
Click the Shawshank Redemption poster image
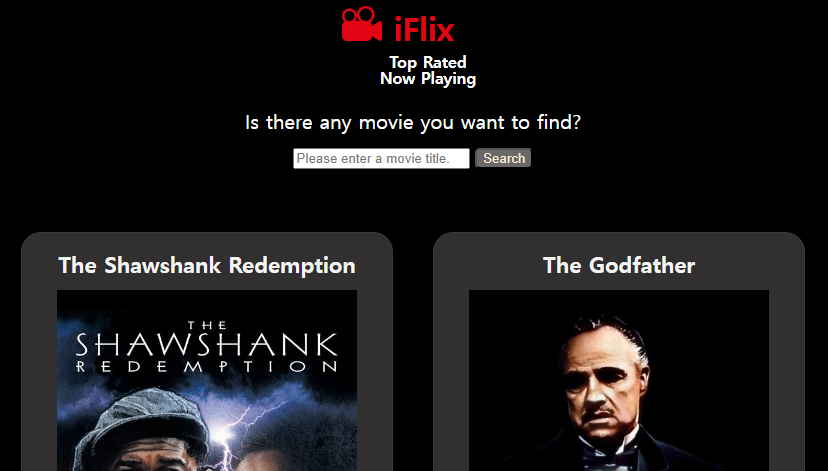click(207, 380)
